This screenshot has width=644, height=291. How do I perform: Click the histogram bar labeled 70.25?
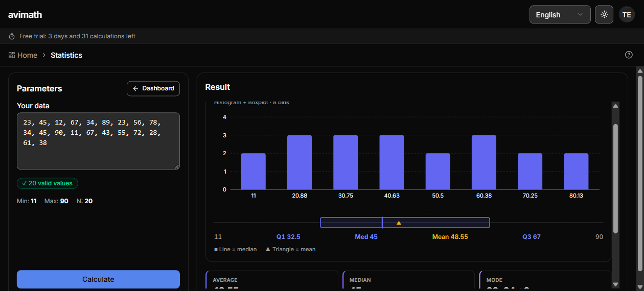point(530,172)
